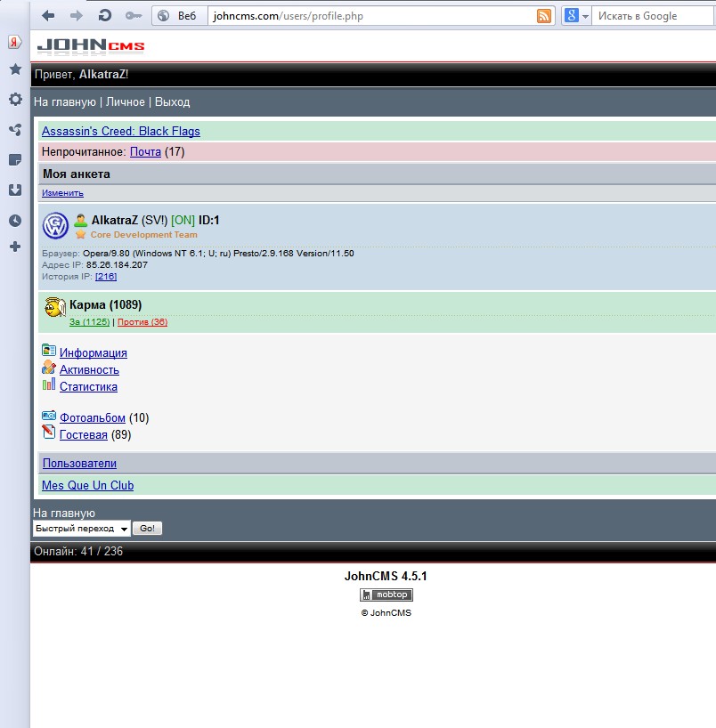Click Онлайн: 41 / 236 counter
716x728 pixels.
point(78,551)
